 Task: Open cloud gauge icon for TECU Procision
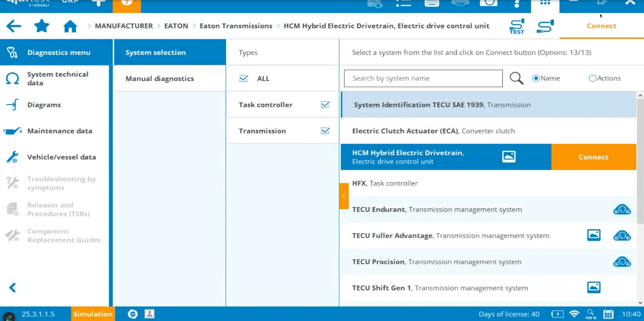pos(622,262)
